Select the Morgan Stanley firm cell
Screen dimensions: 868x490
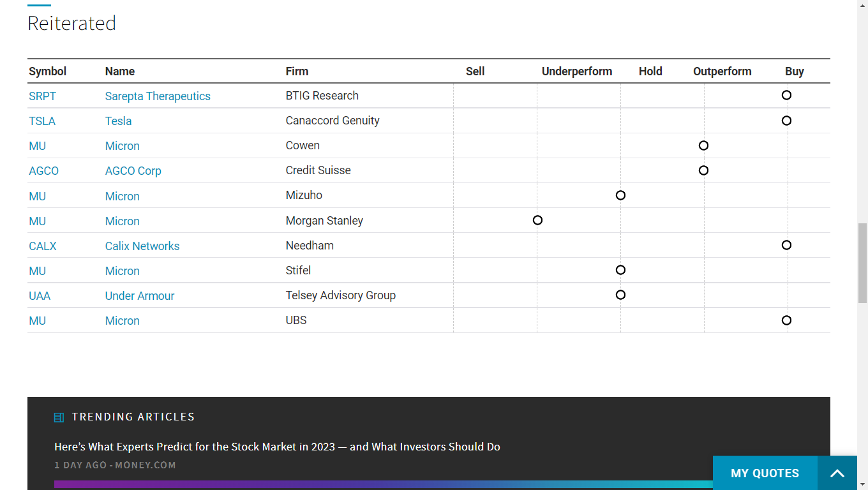[324, 221]
